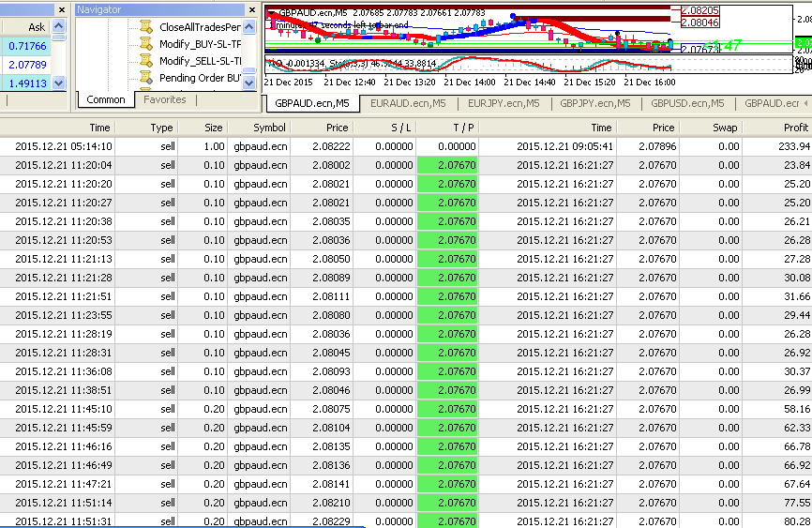Click the Market Watch scroll down arrow

[59, 83]
